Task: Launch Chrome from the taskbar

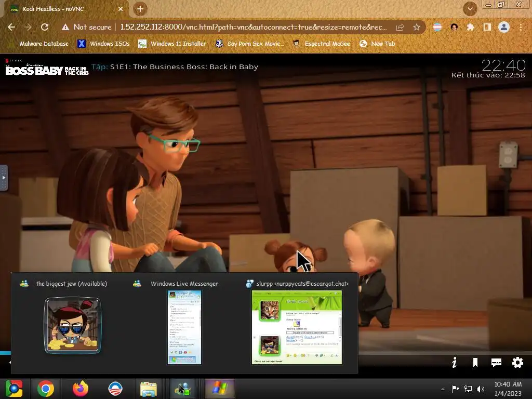Action: [46, 389]
